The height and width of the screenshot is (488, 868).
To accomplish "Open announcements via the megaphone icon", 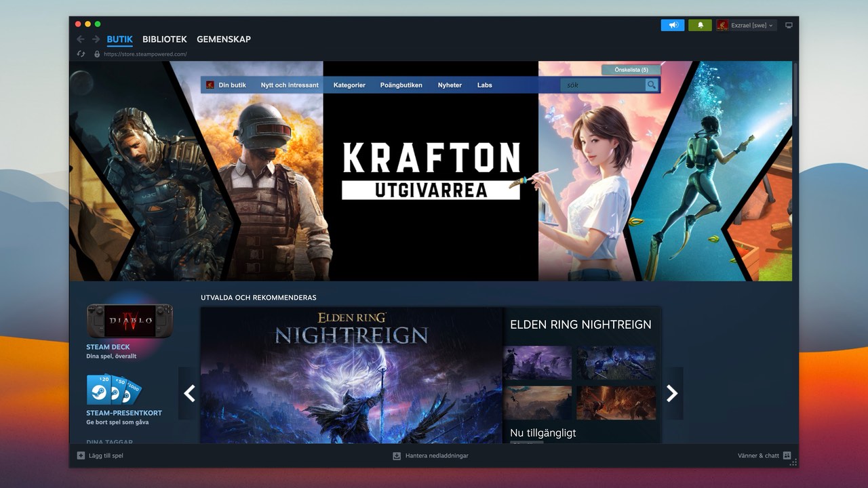I will coord(672,24).
